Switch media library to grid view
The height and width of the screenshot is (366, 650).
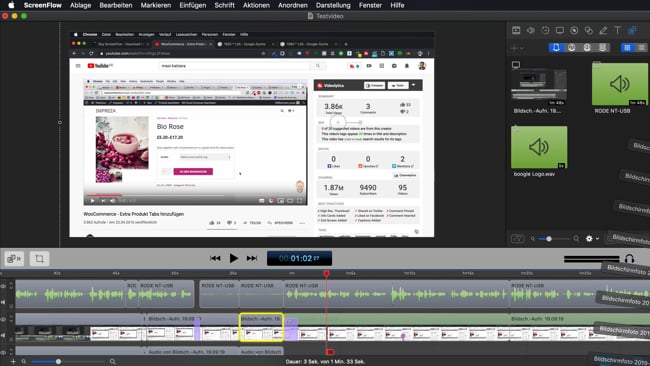627,48
